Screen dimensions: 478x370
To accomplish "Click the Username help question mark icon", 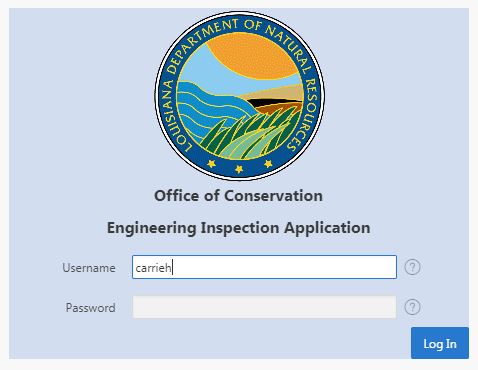I will (412, 267).
